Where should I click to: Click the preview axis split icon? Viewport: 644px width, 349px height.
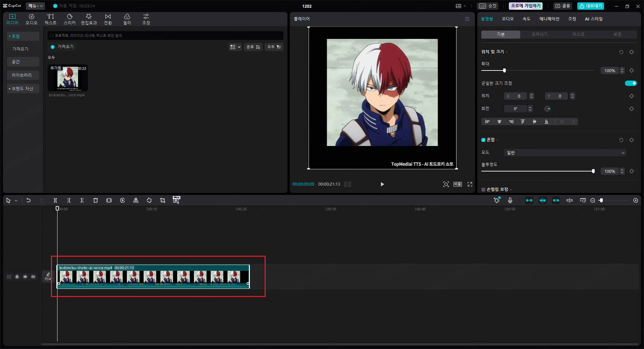pos(570,200)
